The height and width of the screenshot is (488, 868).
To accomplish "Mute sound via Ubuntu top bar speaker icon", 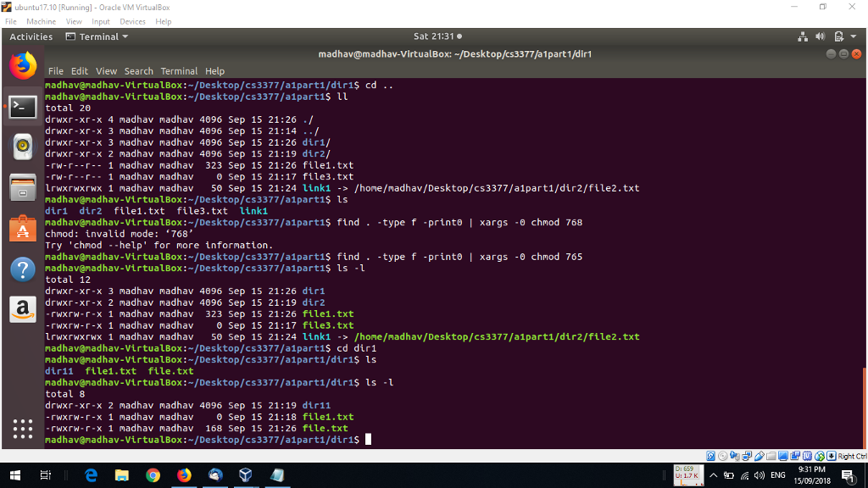I will (x=820, y=36).
